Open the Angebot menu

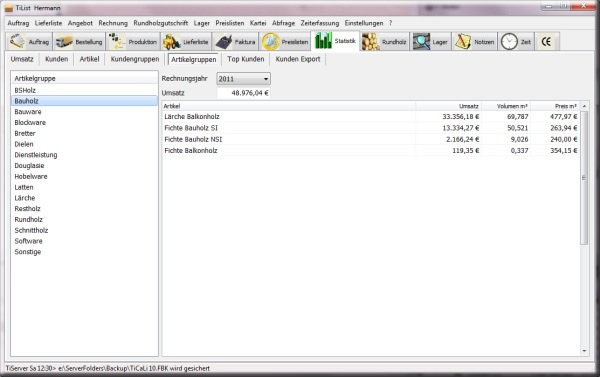[x=80, y=23]
